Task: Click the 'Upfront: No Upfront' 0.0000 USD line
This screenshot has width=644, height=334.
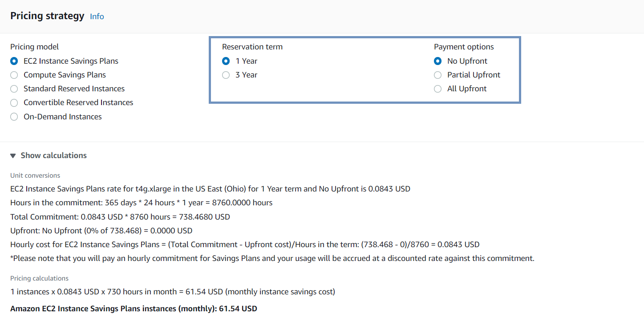Action: (101, 231)
